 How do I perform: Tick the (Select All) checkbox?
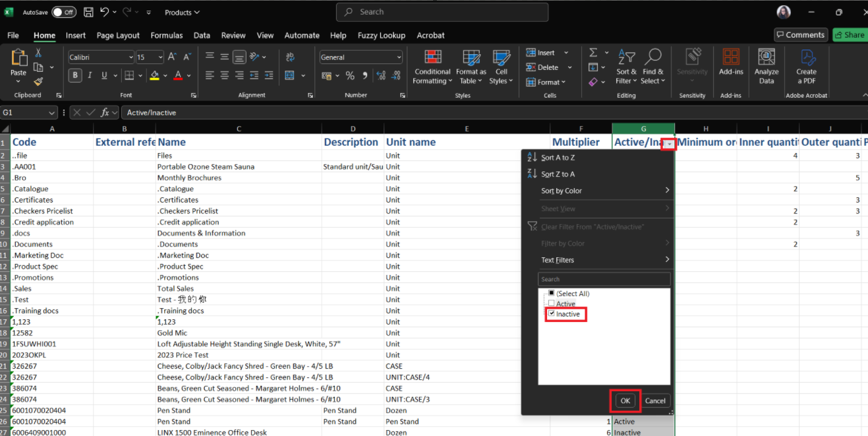click(552, 294)
